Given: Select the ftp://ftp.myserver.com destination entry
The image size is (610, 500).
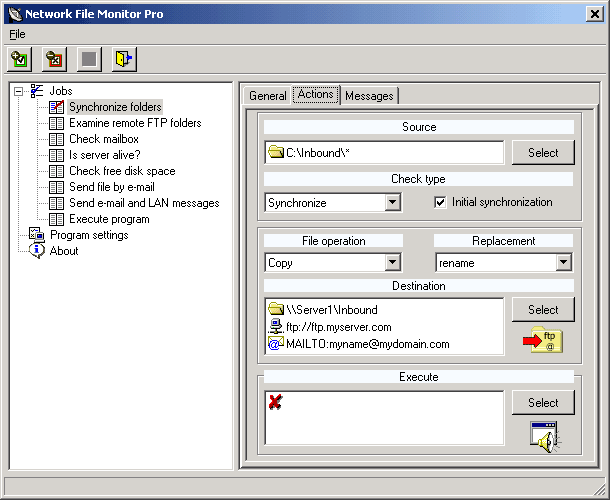Looking at the screenshot, I should [x=338, y=327].
